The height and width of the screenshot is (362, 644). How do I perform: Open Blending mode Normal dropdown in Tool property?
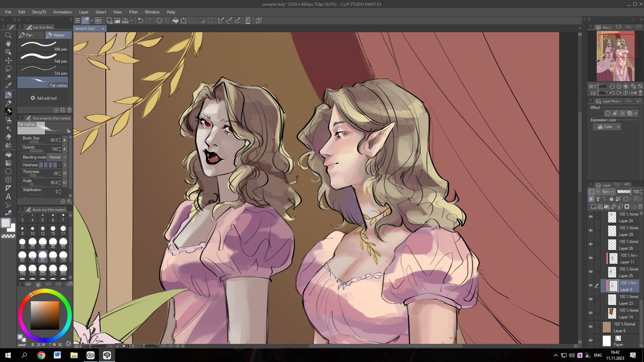[57, 157]
